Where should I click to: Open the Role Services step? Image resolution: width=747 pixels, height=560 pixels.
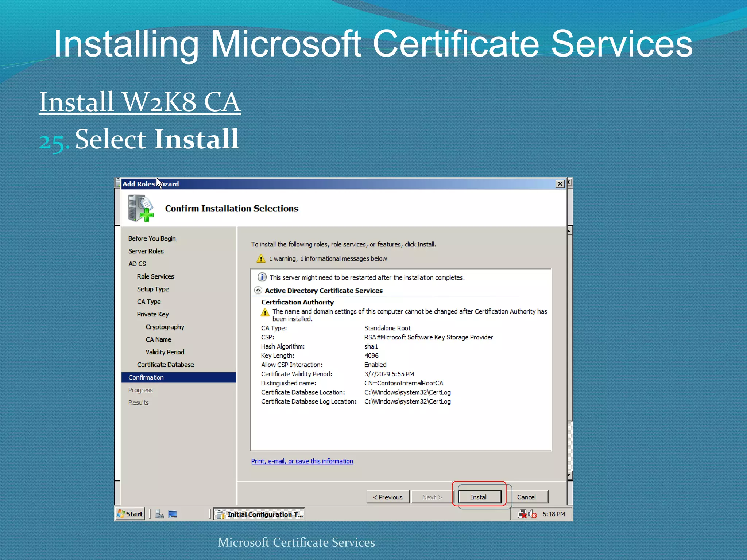(x=155, y=276)
